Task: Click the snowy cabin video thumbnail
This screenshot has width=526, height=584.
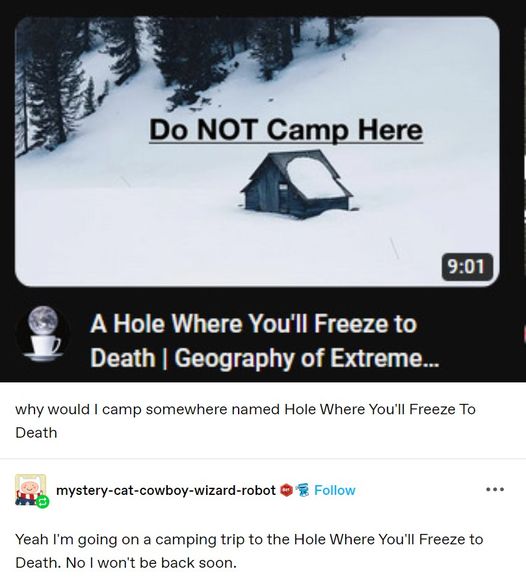Action: pos(257,151)
